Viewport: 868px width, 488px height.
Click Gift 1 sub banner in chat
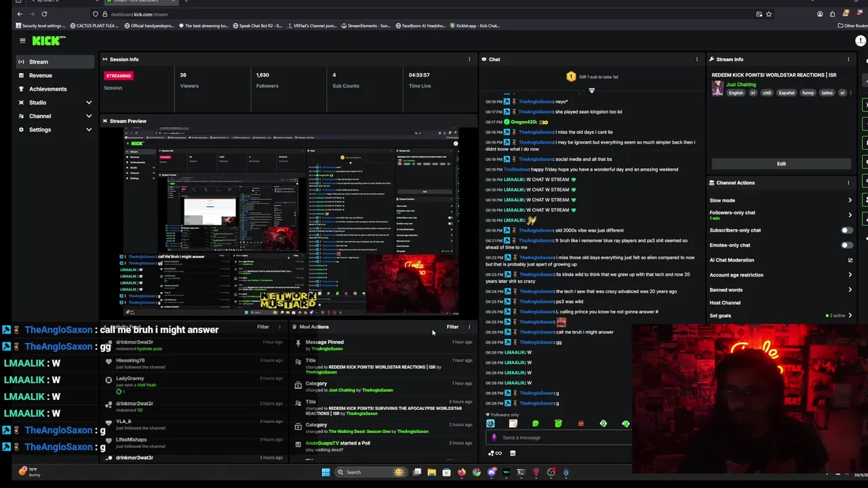click(x=592, y=77)
